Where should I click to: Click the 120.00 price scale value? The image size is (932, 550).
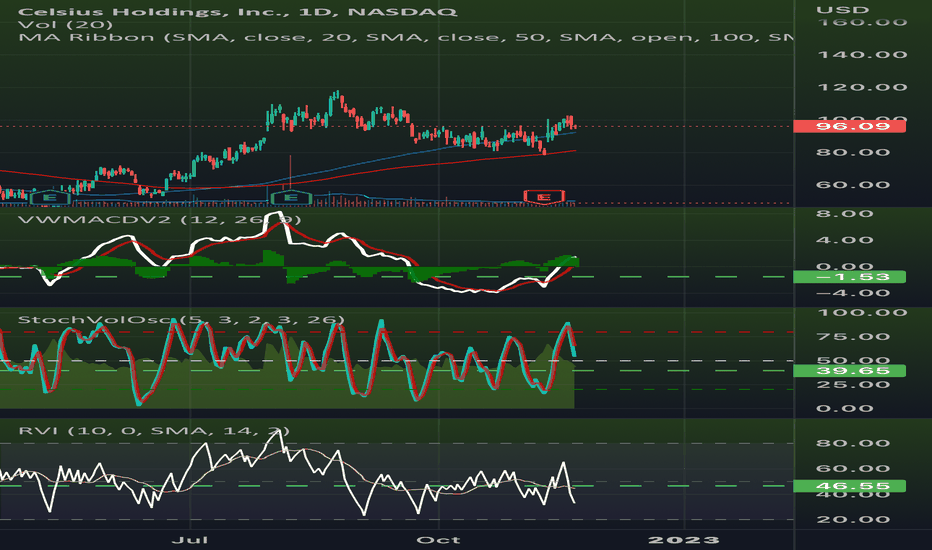pos(862,87)
